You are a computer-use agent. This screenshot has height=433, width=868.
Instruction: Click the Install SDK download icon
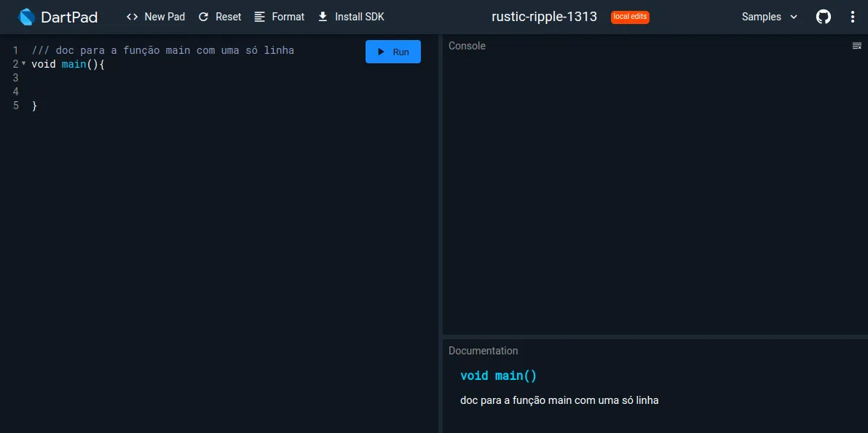[x=323, y=17]
